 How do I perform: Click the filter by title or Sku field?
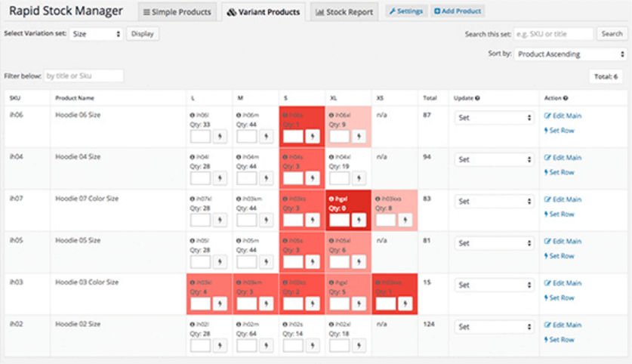point(83,76)
